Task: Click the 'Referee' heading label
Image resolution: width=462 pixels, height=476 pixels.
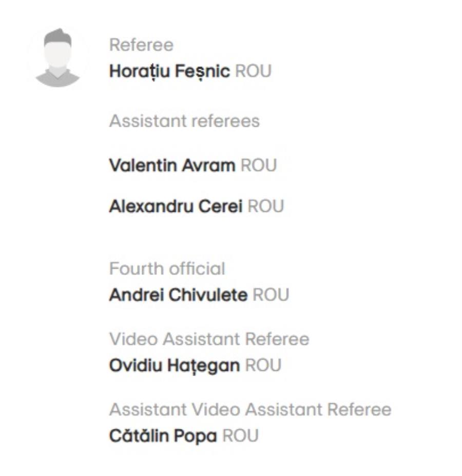Action: coord(141,46)
